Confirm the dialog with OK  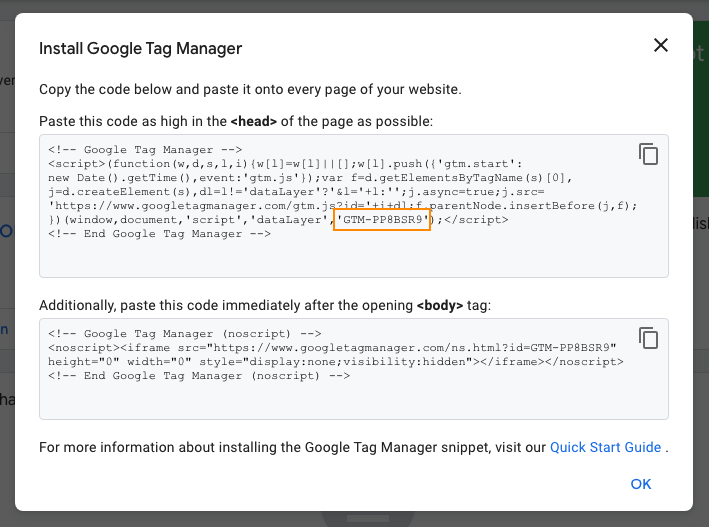click(641, 484)
